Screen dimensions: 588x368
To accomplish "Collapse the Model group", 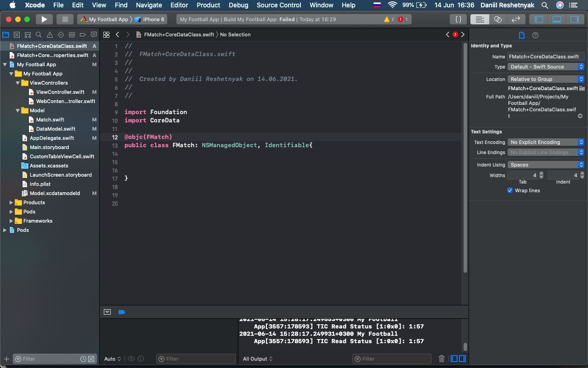I will coord(18,110).
